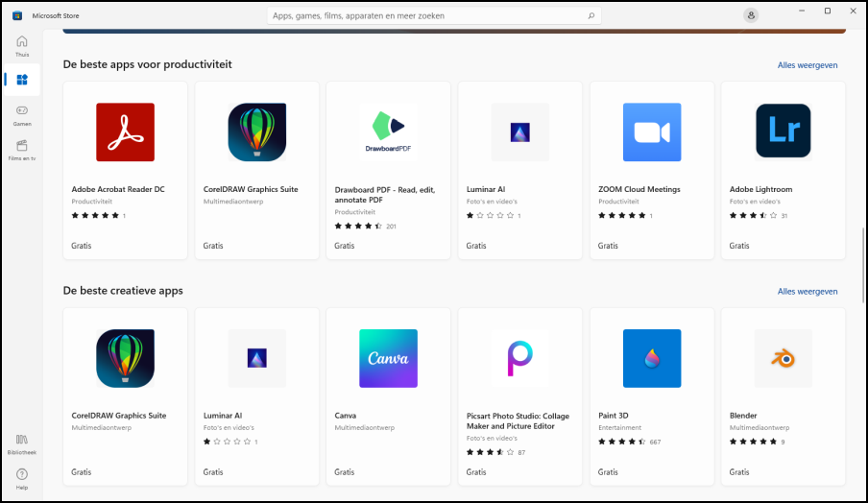Click the star rating of Blender
Image resolution: width=868 pixels, height=503 pixels.
[x=754, y=442]
